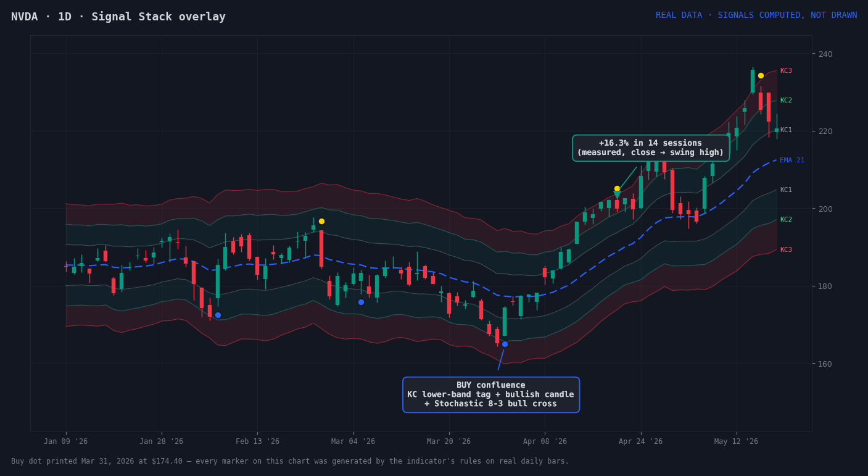Select the chart title NVDA · 1D · Signal Stack overlay

pos(118,17)
